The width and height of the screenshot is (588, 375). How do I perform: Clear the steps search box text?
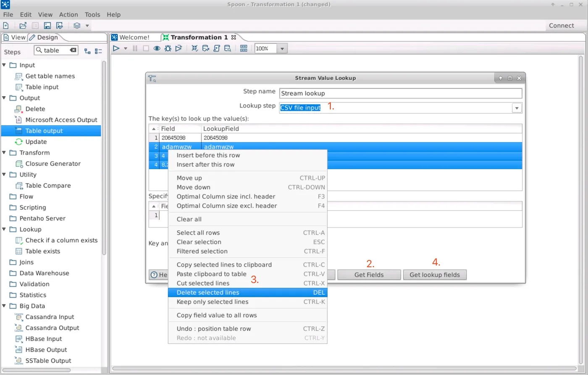click(73, 50)
